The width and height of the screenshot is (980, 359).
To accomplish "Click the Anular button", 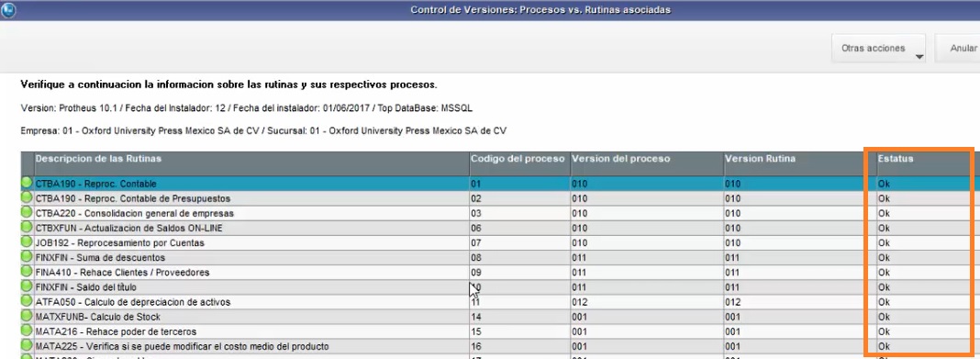I will point(957,48).
